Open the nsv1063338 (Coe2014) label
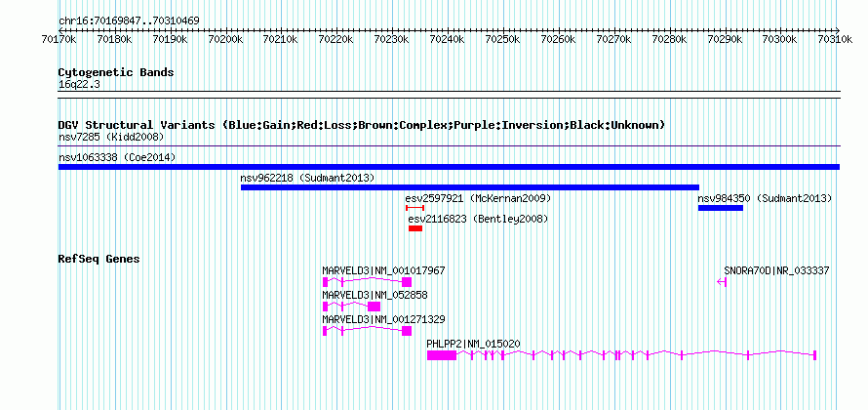The width and height of the screenshot is (868, 410). click(117, 157)
